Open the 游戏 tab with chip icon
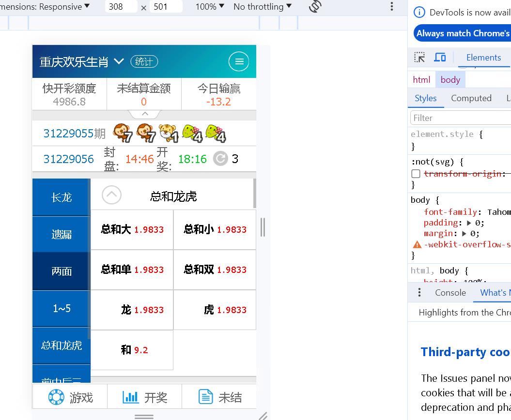Screen dimensions: 511x420 point(70,397)
